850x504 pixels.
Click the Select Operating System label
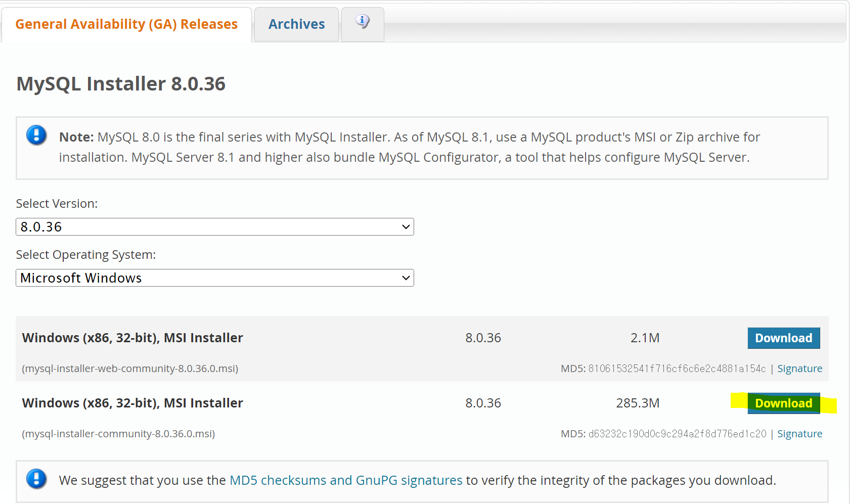(86, 255)
